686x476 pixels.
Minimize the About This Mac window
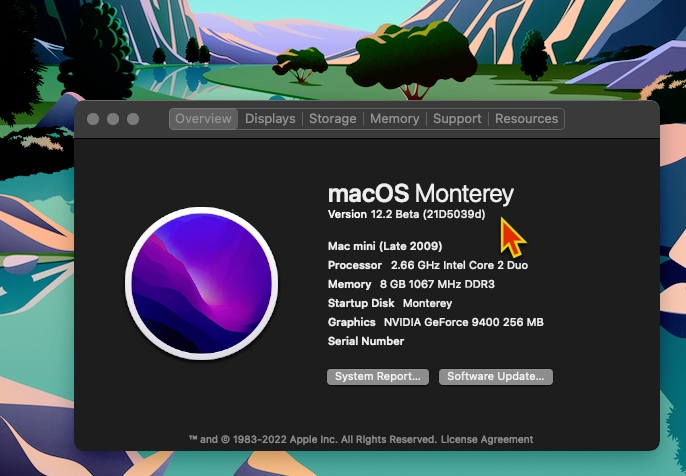coord(113,119)
